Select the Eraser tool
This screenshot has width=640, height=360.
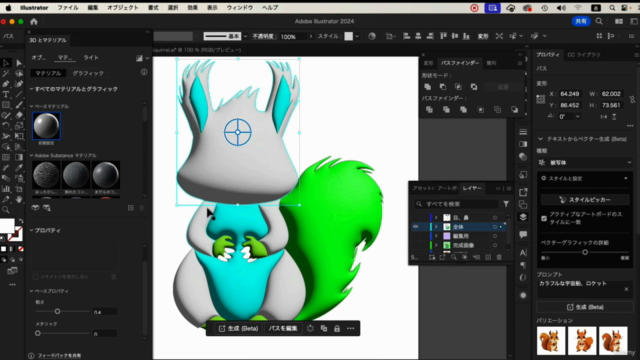(x=19, y=115)
